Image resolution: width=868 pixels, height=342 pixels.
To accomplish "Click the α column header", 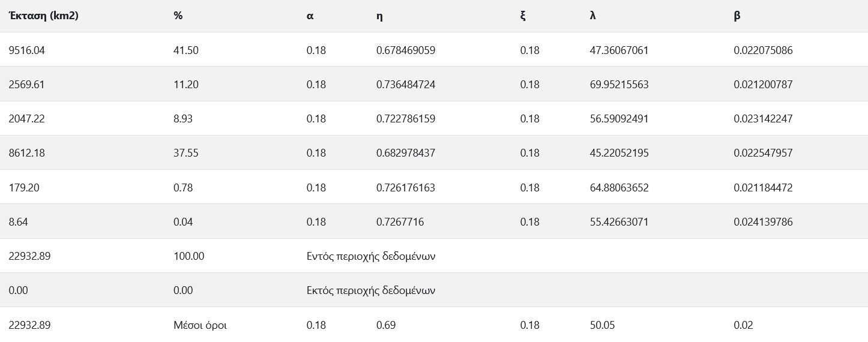I will (x=310, y=16).
